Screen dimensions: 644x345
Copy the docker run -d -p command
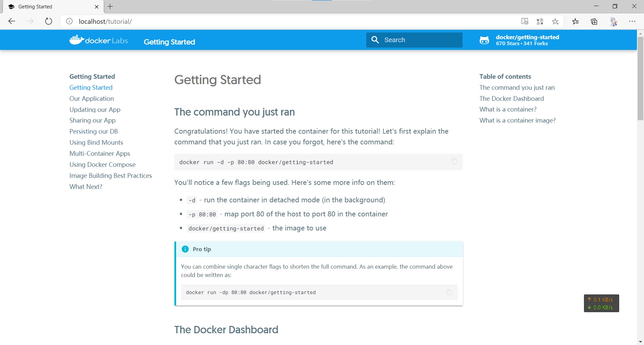coord(454,161)
